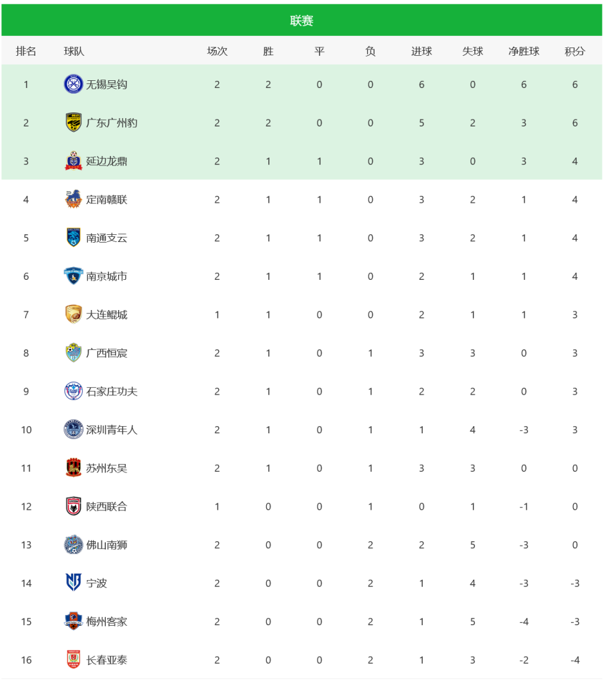Image resolution: width=616 pixels, height=683 pixels.
Task: Select the 联赛 tab header
Action: (302, 21)
